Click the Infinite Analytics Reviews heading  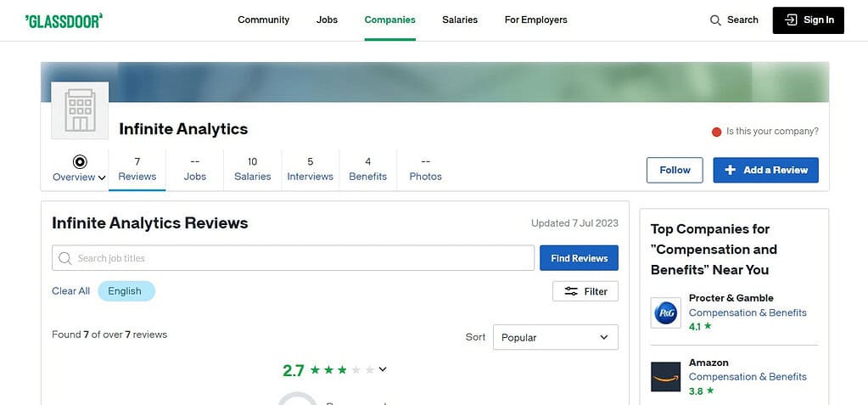tap(150, 223)
